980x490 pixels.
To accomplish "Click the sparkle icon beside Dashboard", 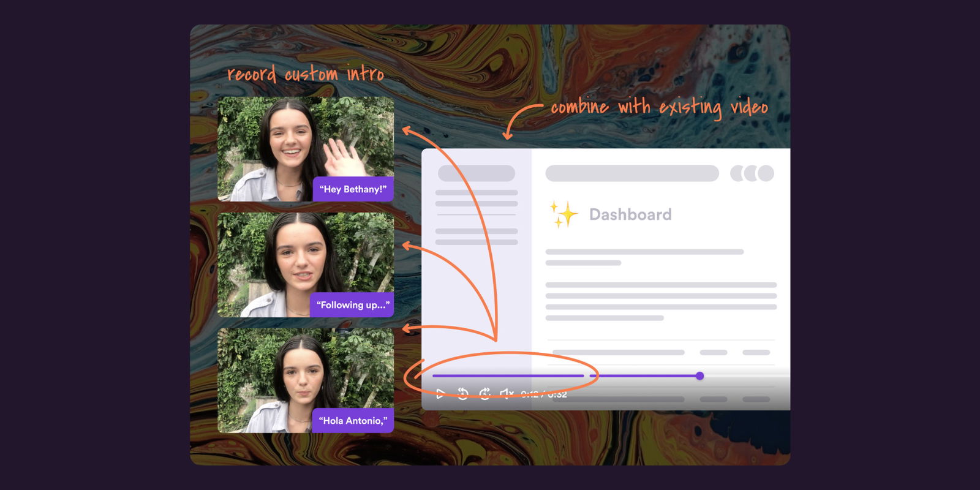I will pos(563,214).
